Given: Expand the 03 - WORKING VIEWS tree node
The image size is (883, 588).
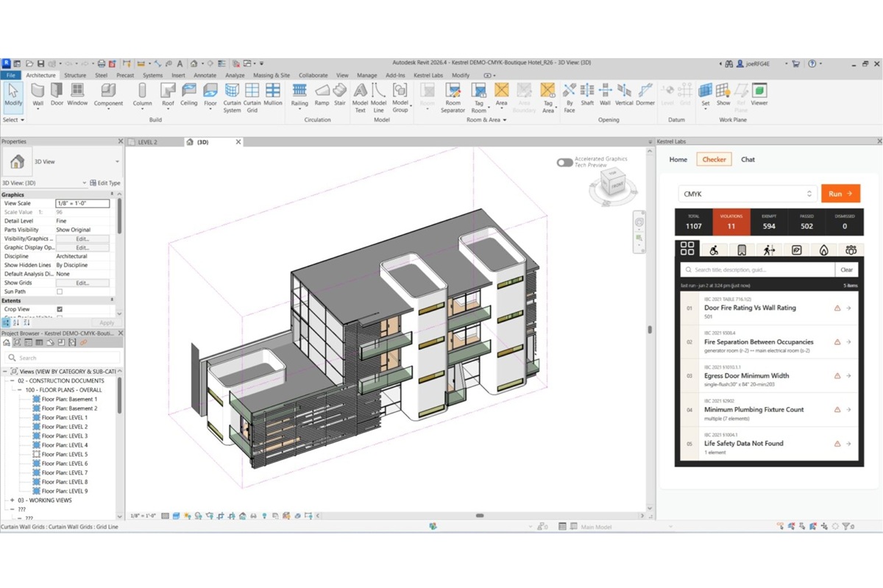Looking at the screenshot, I should click(x=12, y=500).
